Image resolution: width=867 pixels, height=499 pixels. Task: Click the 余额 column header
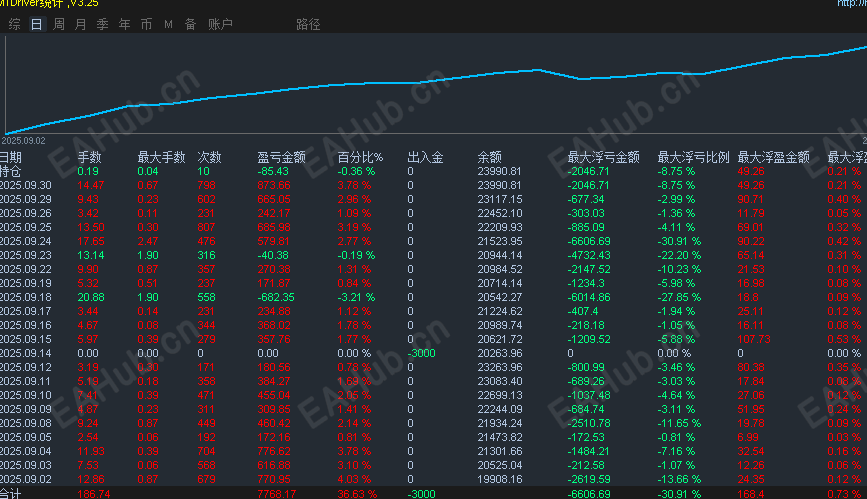(x=489, y=158)
